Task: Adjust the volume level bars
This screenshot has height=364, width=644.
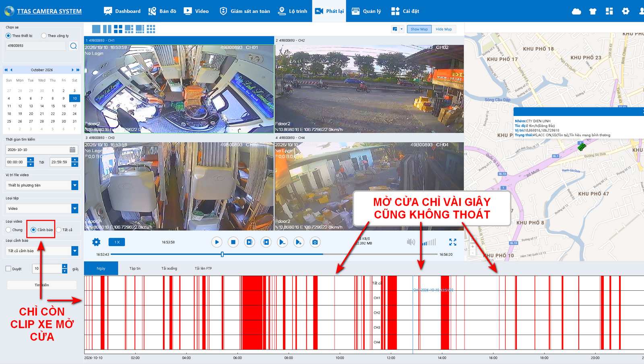Action: point(429,242)
